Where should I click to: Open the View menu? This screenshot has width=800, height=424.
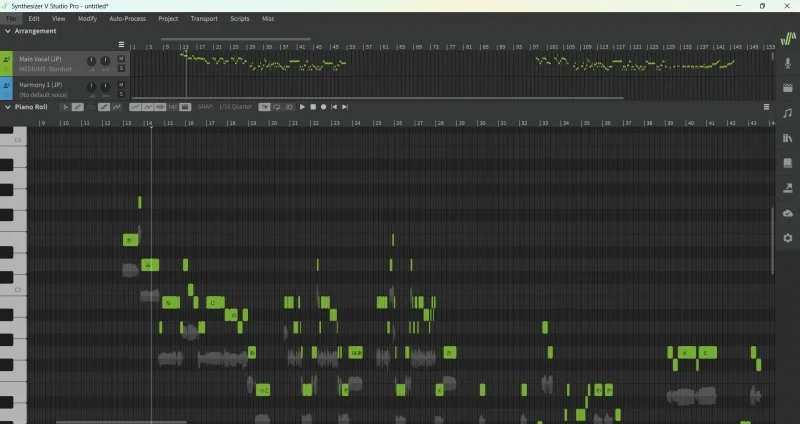pos(58,19)
